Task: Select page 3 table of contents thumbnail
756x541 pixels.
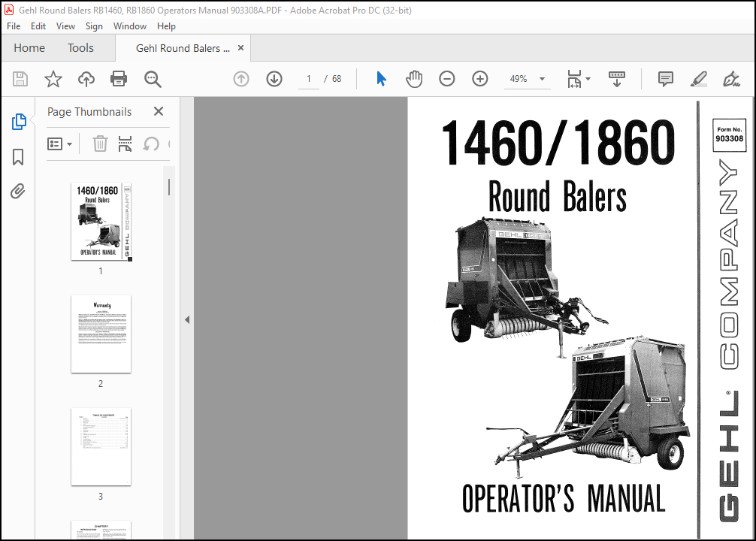Action: [x=101, y=446]
